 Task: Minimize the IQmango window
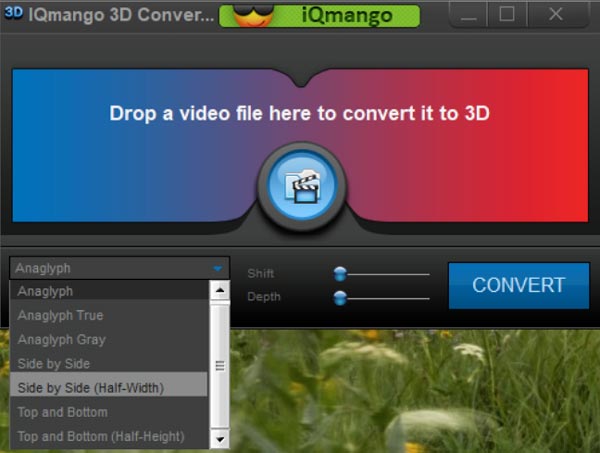[x=468, y=15]
